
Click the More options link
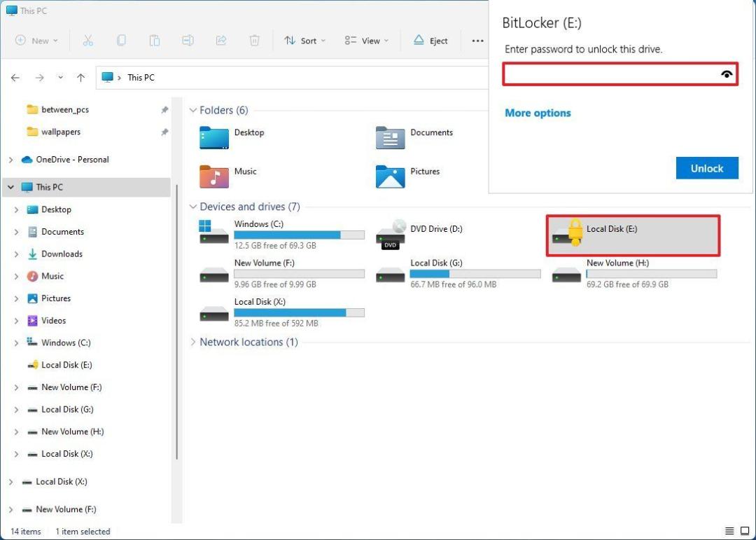tap(538, 113)
